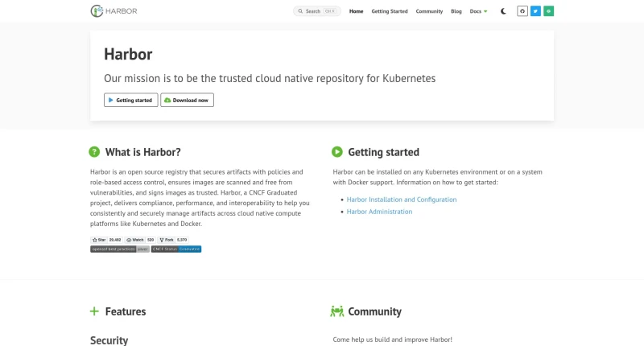Click the Features heading text
This screenshot has width=644, height=346.
(x=126, y=311)
